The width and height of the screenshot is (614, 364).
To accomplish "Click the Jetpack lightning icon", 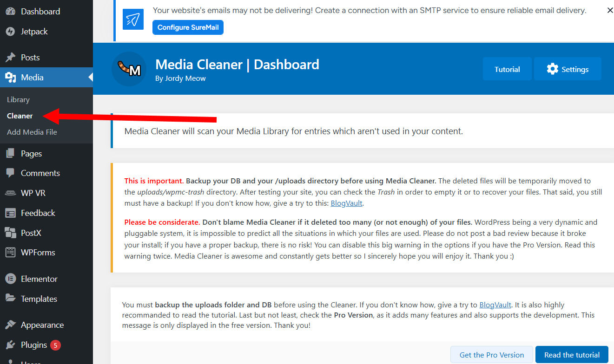I will (x=10, y=32).
